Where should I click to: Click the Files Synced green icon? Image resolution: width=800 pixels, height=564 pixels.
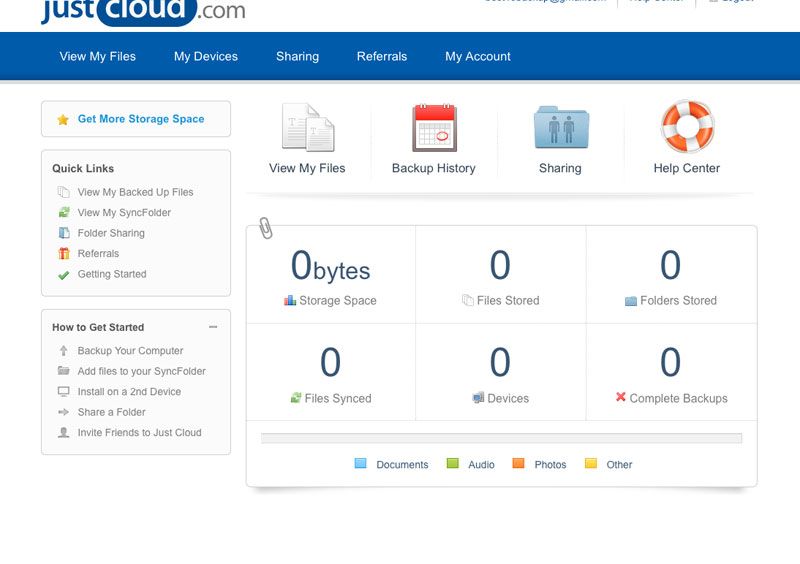click(x=296, y=398)
